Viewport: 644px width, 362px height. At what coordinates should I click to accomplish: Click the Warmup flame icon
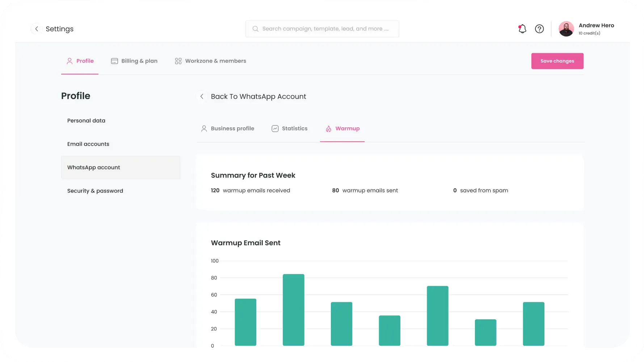point(328,129)
